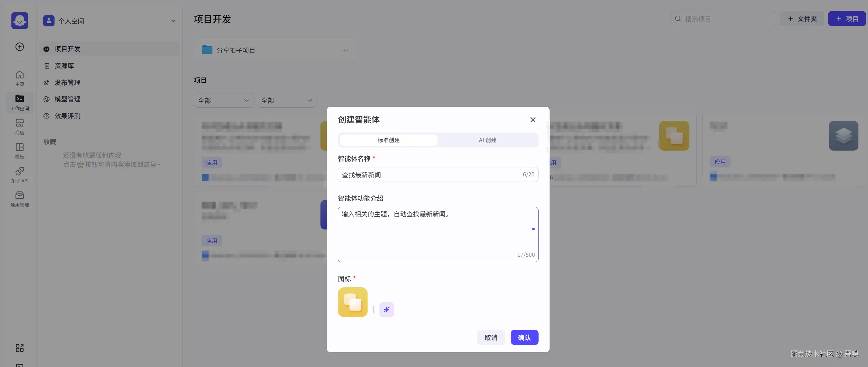868x367 pixels.
Task: Expand the 个人空间 workspace dropdown
Action: pyautogui.click(x=173, y=21)
